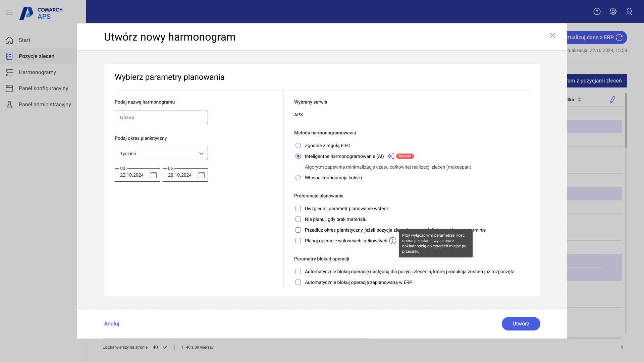Check Nie planuj, gdy brak materiału

point(298,219)
